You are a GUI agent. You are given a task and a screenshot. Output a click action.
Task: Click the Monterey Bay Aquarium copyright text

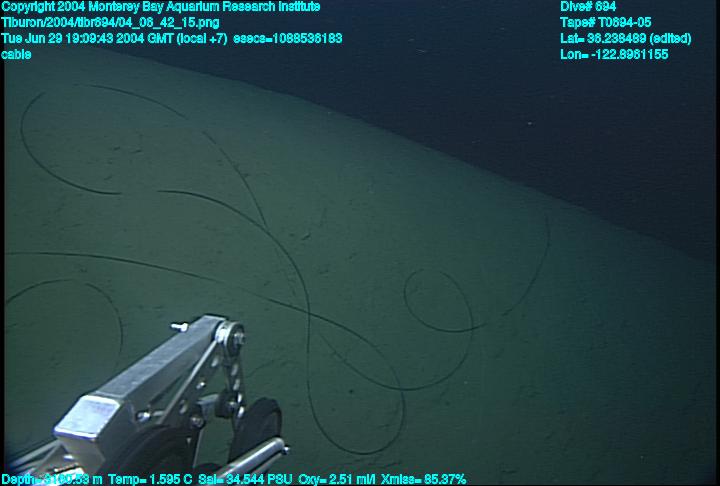161,7
